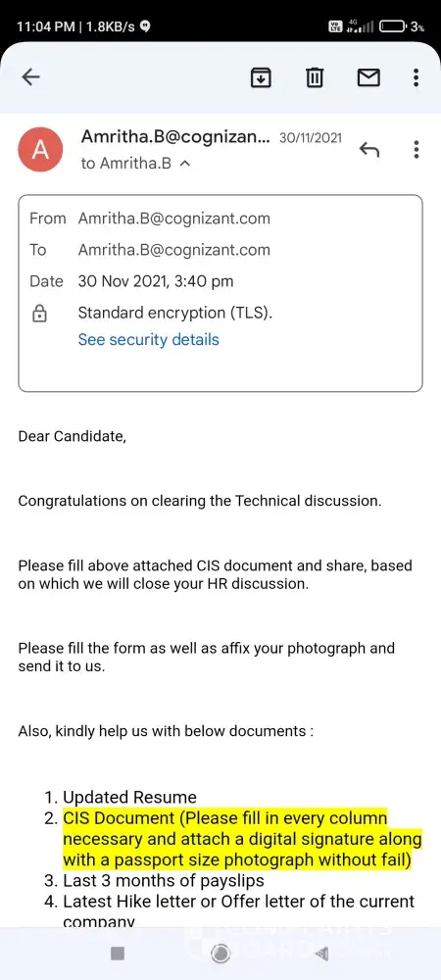Image resolution: width=441 pixels, height=980 pixels.
Task: Tap the back arrow icon
Action: tap(30, 76)
